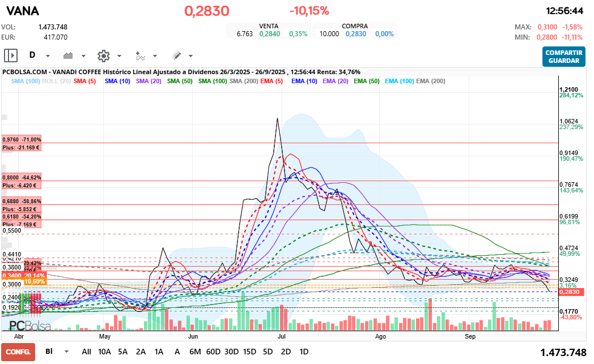Show the greyed-out BOLL (20) indicator
594x364 pixels.
pyautogui.click(x=56, y=81)
